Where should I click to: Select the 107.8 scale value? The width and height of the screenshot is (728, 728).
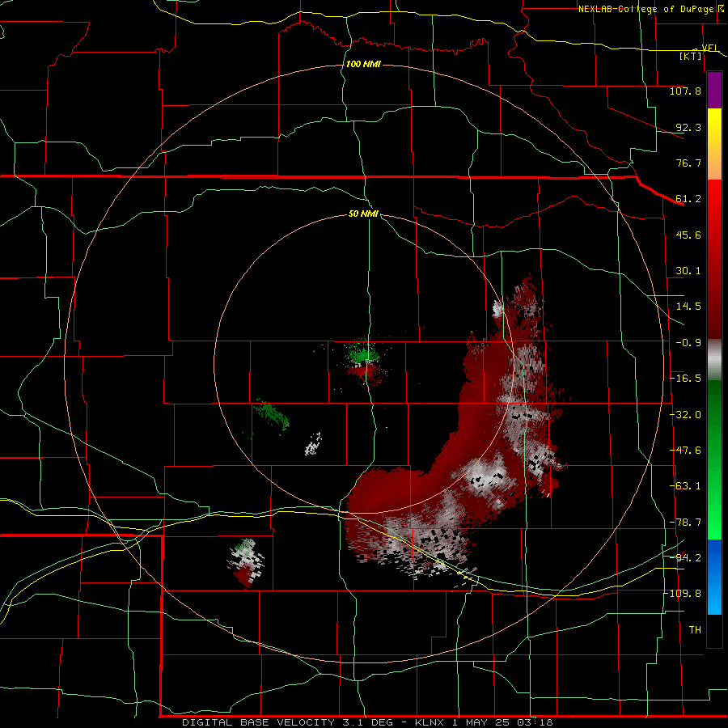685,91
